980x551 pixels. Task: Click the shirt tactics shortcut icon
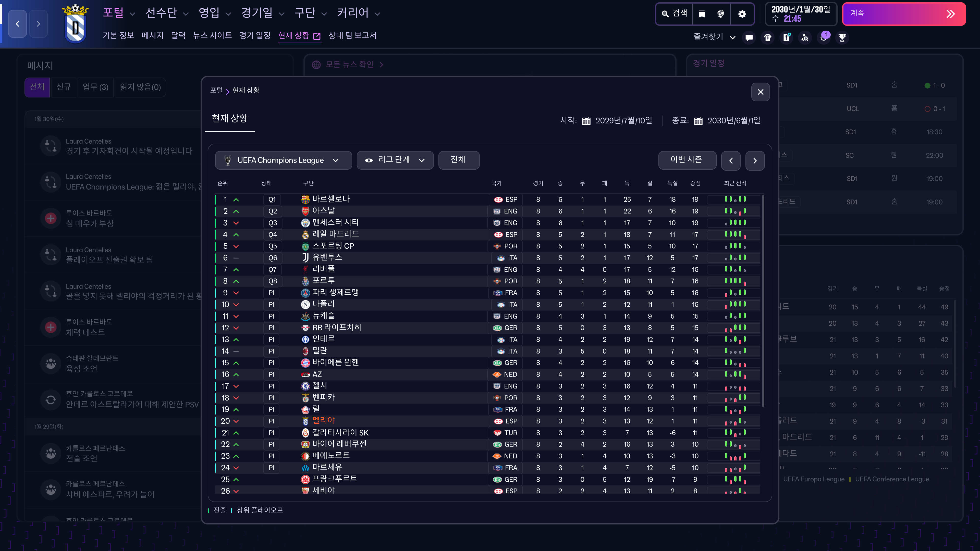(768, 37)
